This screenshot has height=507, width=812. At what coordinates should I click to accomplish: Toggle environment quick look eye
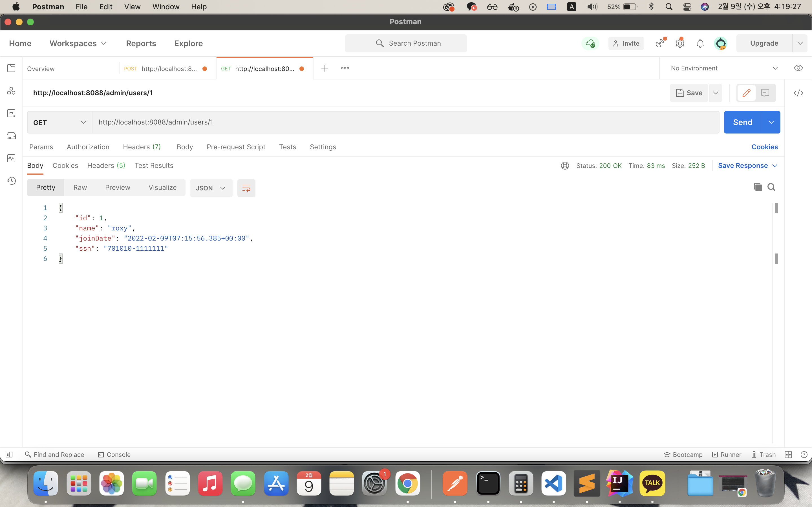(x=798, y=68)
